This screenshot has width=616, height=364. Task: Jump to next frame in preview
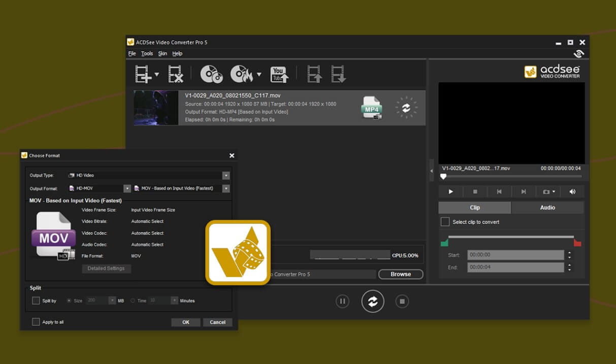[x=524, y=191]
